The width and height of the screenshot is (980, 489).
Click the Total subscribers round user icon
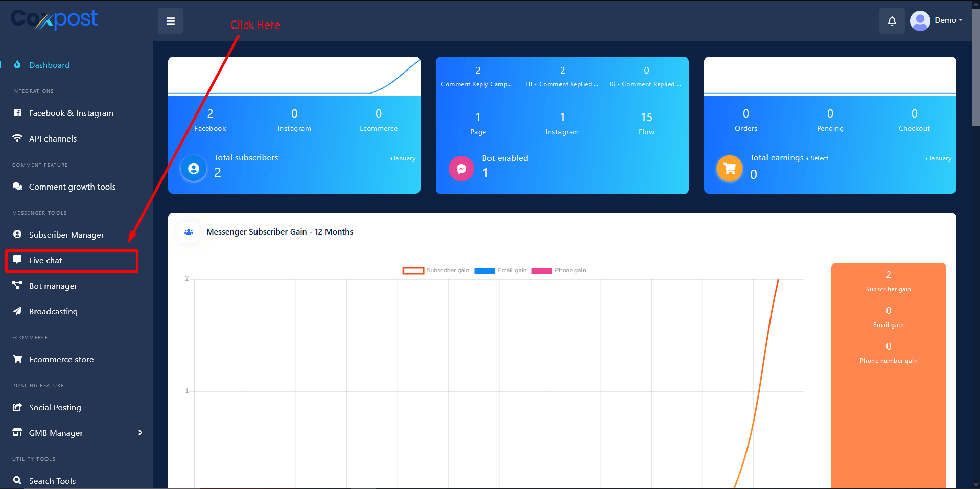pos(194,168)
